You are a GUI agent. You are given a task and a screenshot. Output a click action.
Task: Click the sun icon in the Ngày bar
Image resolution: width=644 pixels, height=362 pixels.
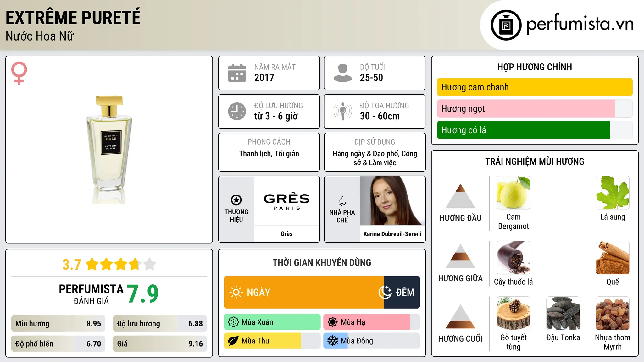point(236,292)
